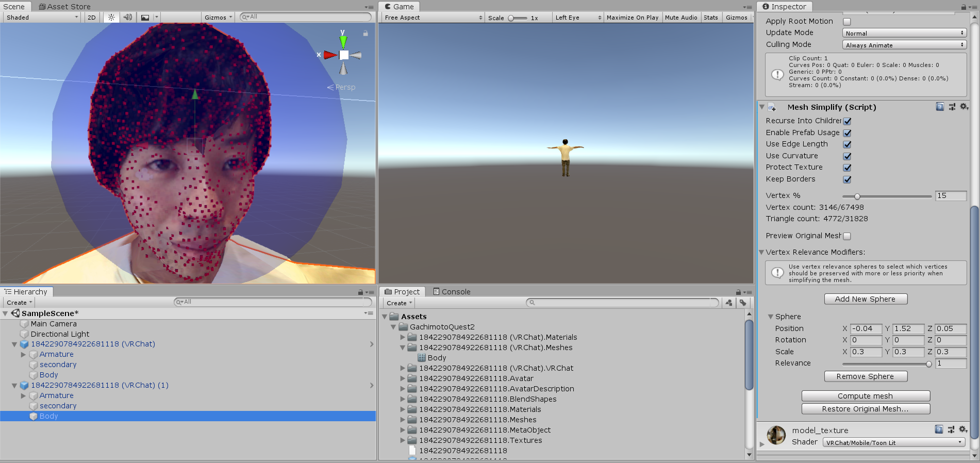Toggle scene audio speaker icon

127,17
